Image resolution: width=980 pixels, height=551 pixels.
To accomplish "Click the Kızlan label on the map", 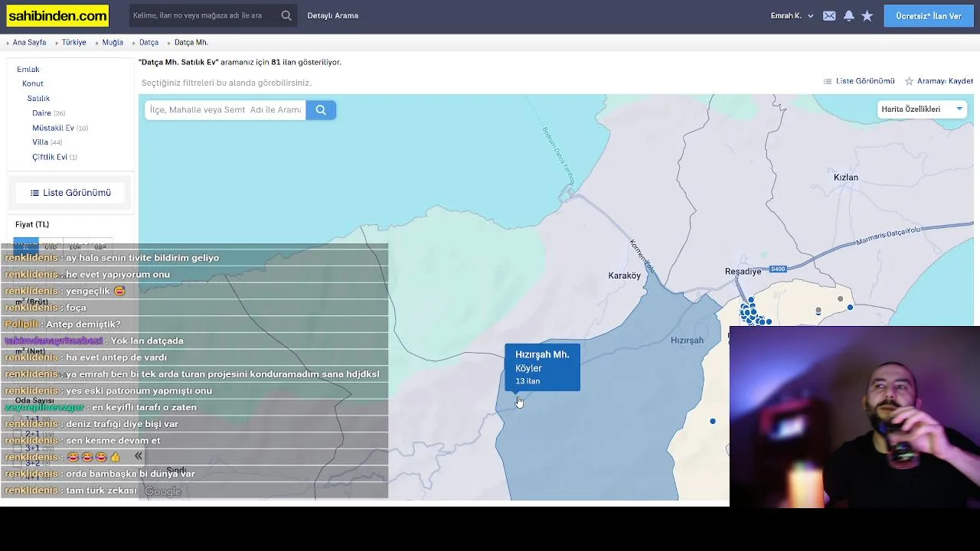I will [846, 178].
